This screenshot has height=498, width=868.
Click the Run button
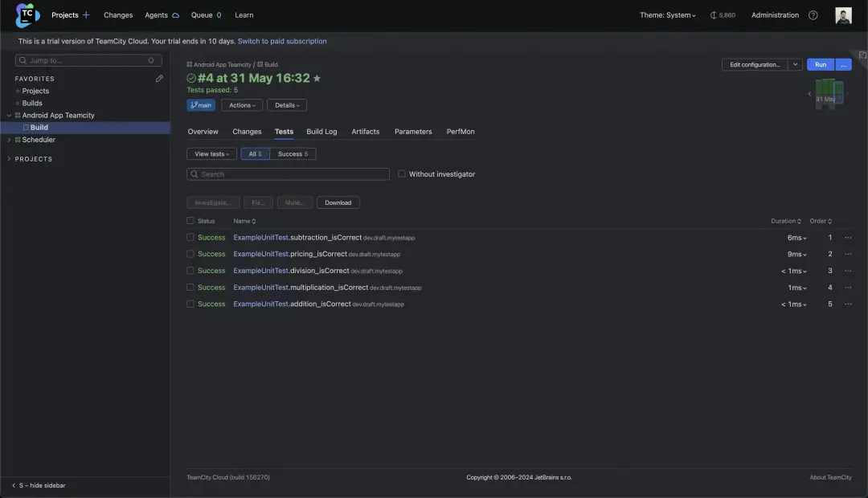pos(821,65)
